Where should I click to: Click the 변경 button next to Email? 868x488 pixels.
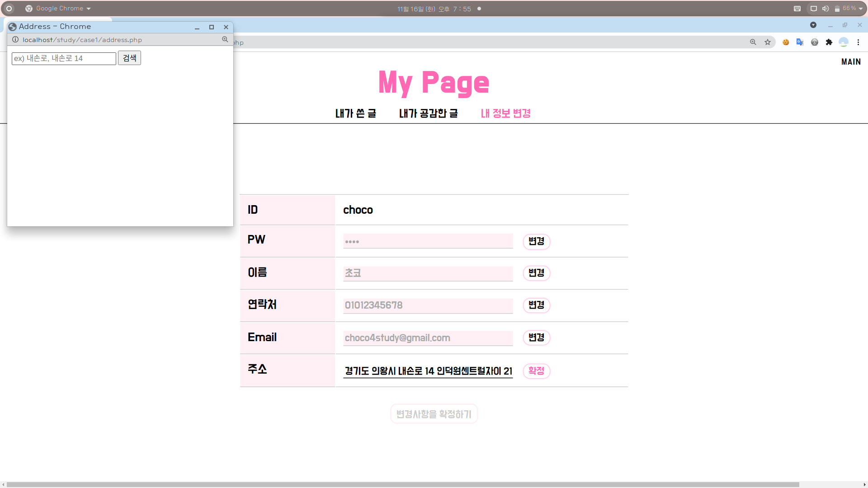click(536, 338)
